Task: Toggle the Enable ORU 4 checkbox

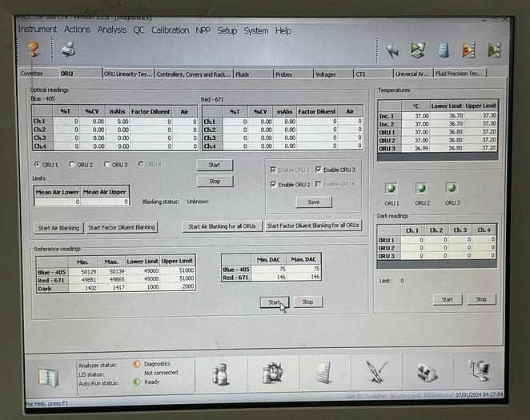Action: [318, 184]
